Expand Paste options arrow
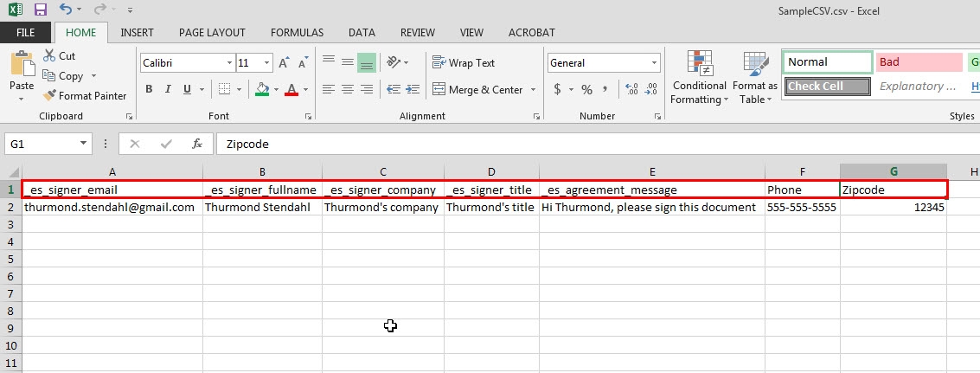Screen dimensions: 980x373 tap(22, 99)
